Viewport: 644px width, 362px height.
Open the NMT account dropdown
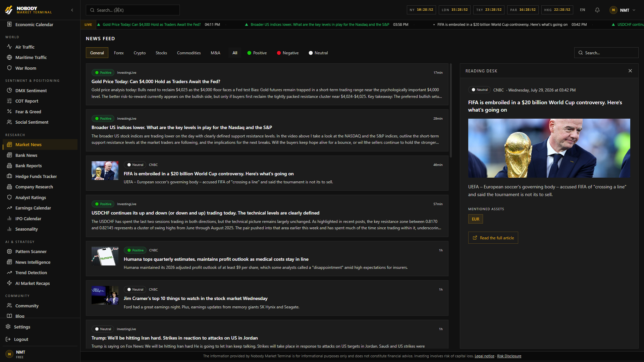click(x=623, y=10)
